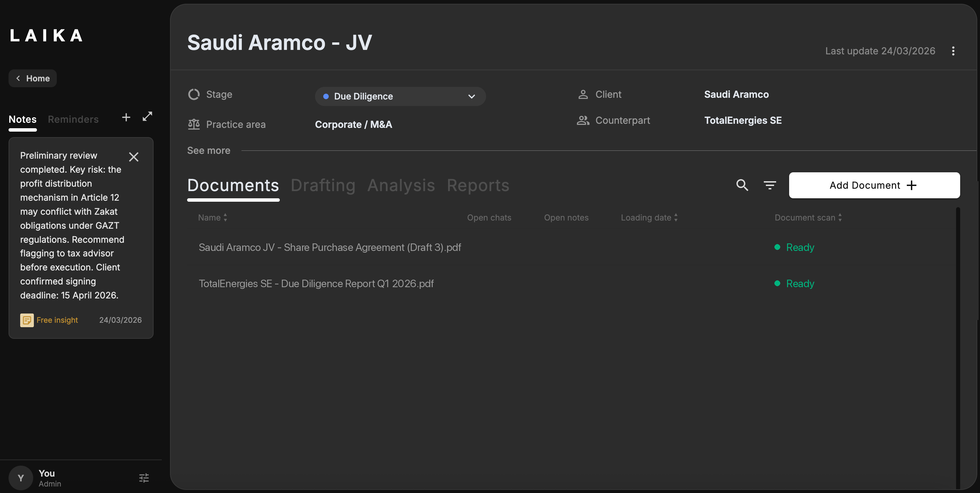Sort by Loading date column

click(x=649, y=217)
